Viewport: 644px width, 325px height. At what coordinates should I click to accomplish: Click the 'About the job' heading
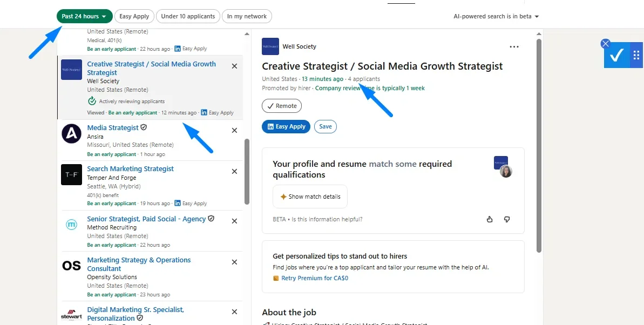289,312
